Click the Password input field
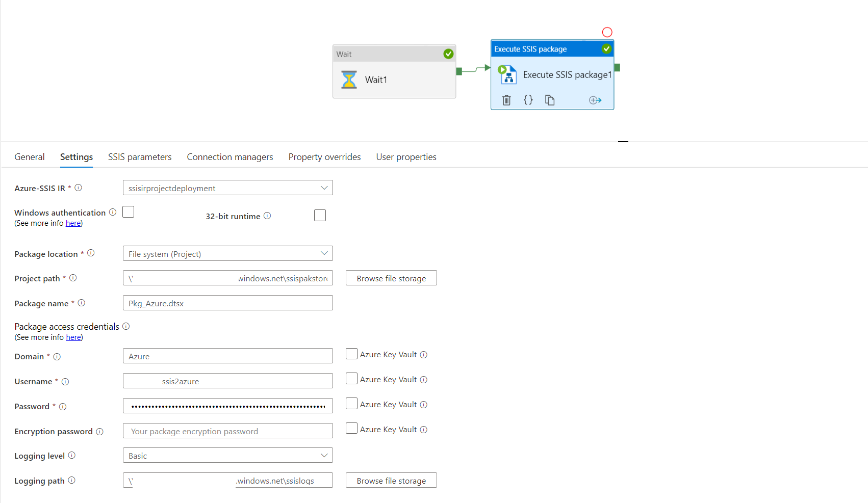This screenshot has height=503, width=868. pos(228,406)
